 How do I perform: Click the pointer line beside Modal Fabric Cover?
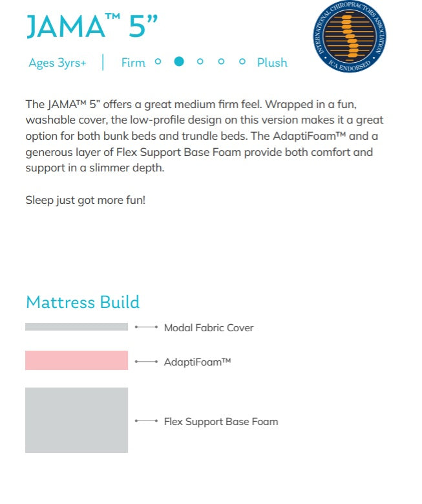click(147, 327)
